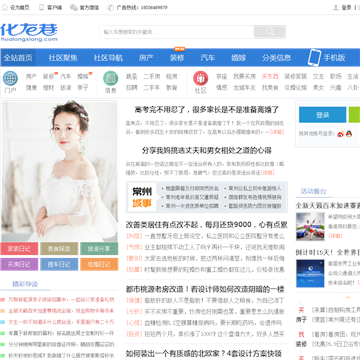Click the home icon beside 设为首页
This screenshot has height=360, width=360.
4,7
